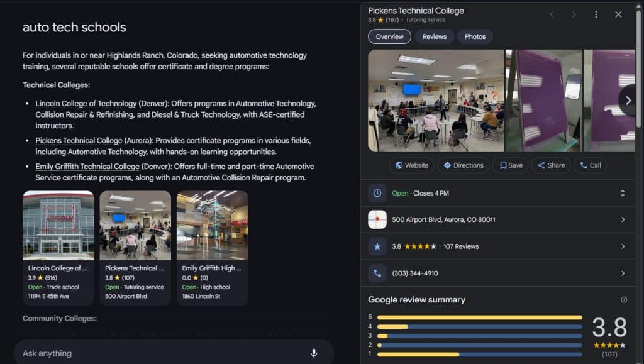Save Pickens Technical College
This screenshot has width=644, height=364.
coord(511,165)
